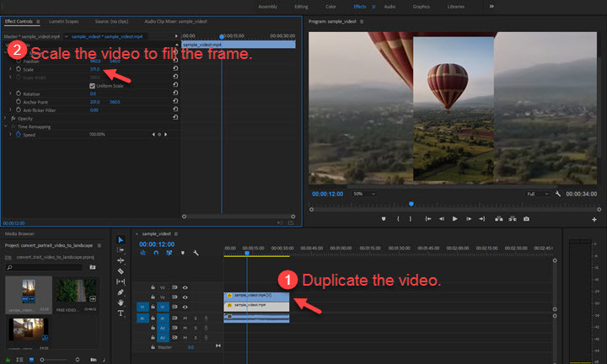This screenshot has height=364, width=607.
Task: Toggle the Uniform Scale checkbox
Action: click(93, 85)
